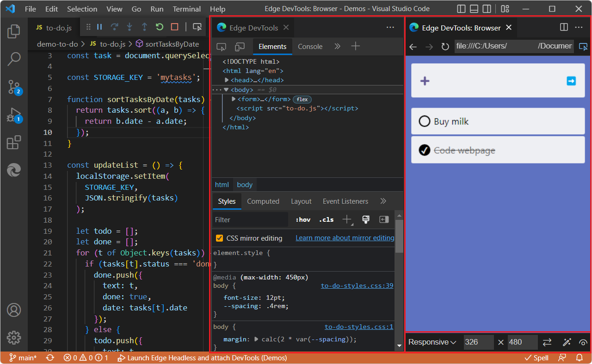Image resolution: width=592 pixels, height=364 pixels.
Task: Close the Edge DevTools tab
Action: click(x=286, y=28)
